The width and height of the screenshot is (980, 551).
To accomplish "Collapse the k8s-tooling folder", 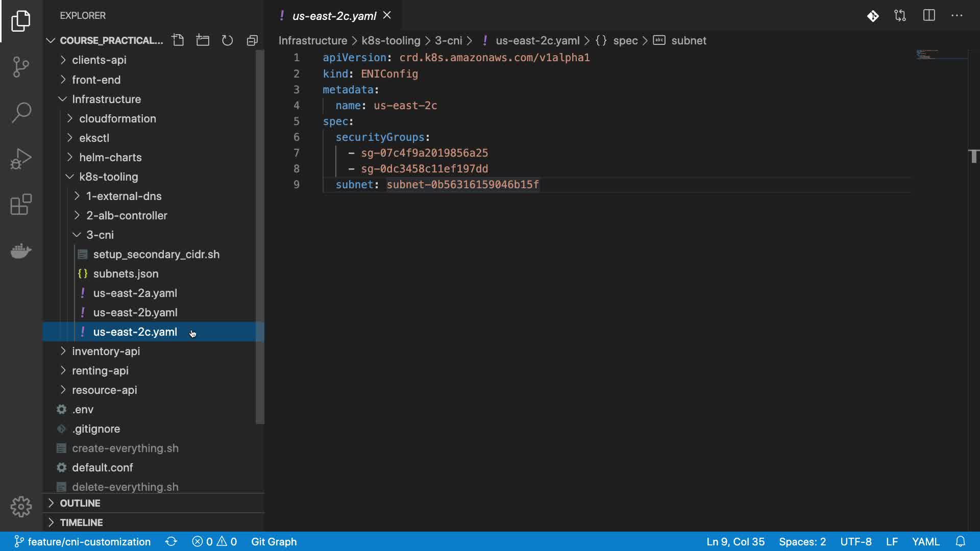I will pos(108,177).
